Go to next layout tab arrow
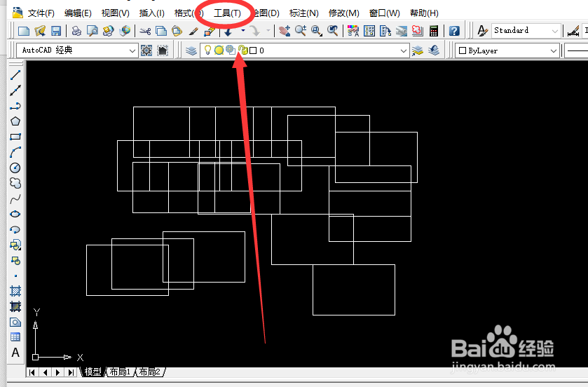Viewport: 588px width, 387px height. point(57,372)
